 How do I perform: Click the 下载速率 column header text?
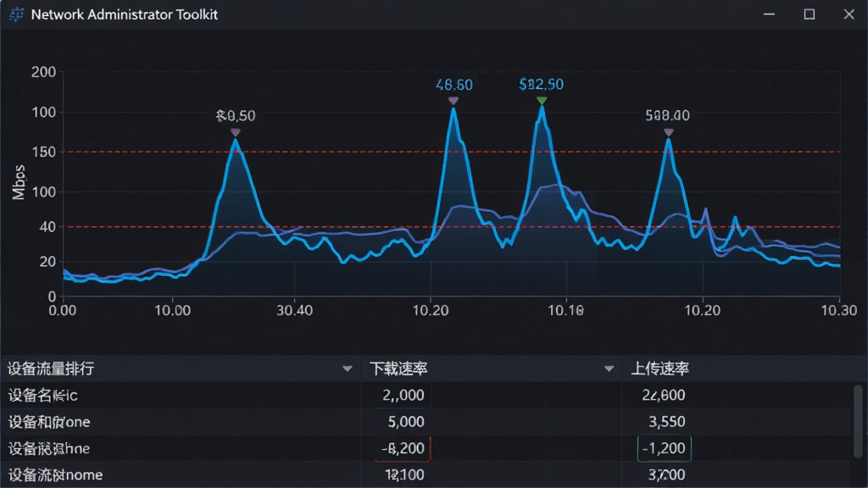tap(398, 369)
